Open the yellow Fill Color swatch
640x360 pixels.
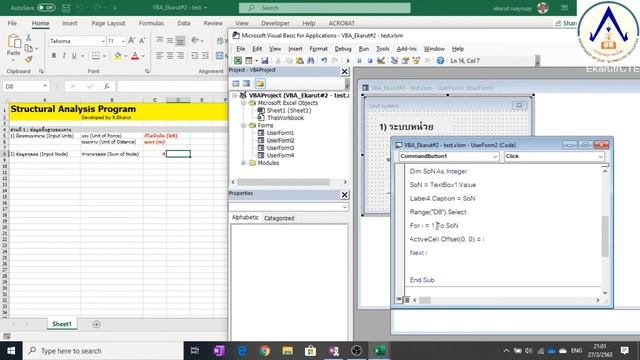[118, 56]
